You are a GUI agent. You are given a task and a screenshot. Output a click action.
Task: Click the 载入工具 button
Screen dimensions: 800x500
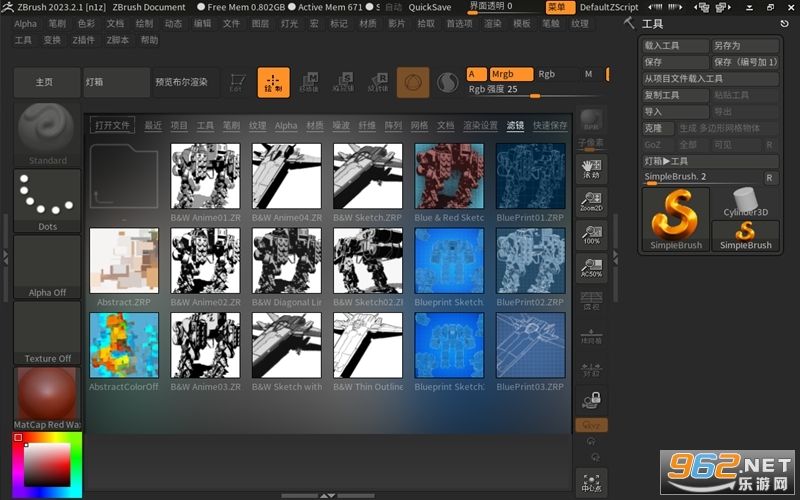(676, 46)
